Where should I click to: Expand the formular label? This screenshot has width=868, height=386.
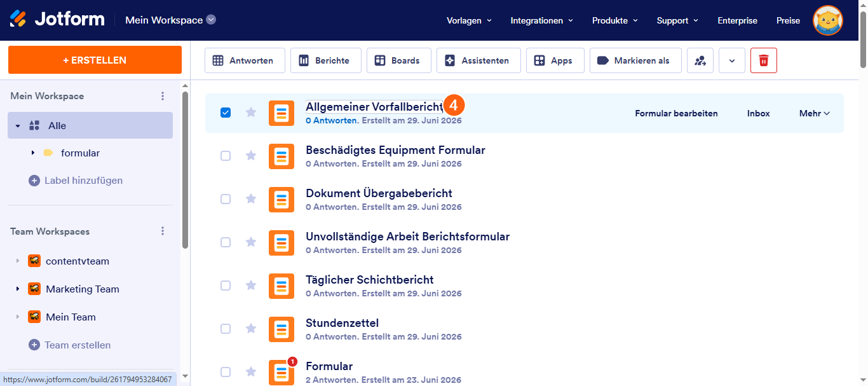33,153
